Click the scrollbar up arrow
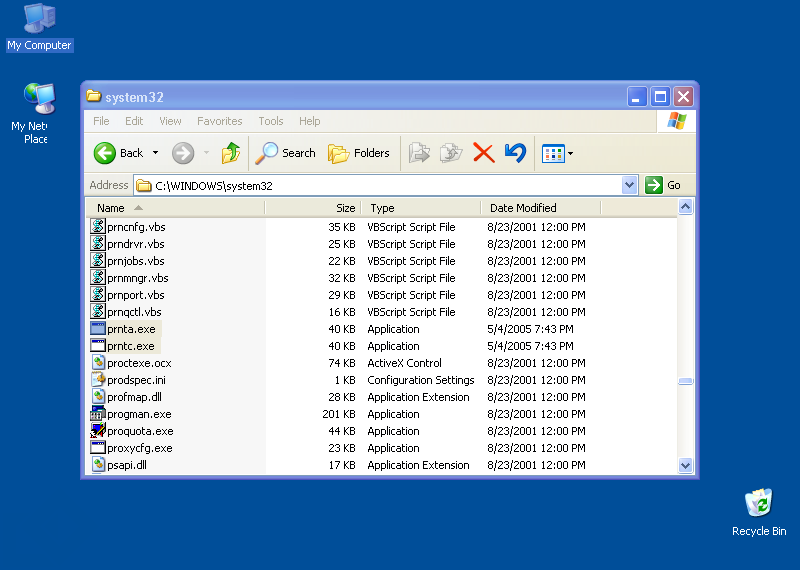This screenshot has height=570, width=800. [x=685, y=207]
